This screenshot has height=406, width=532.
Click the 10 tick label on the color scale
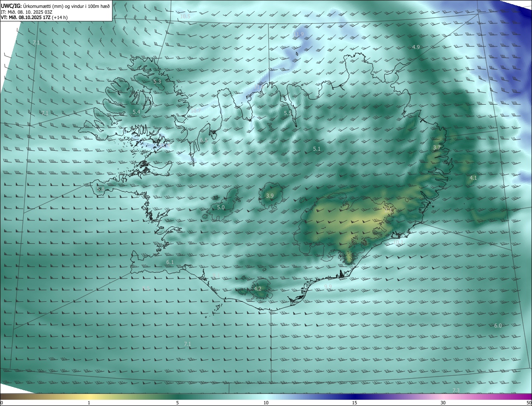point(266,403)
